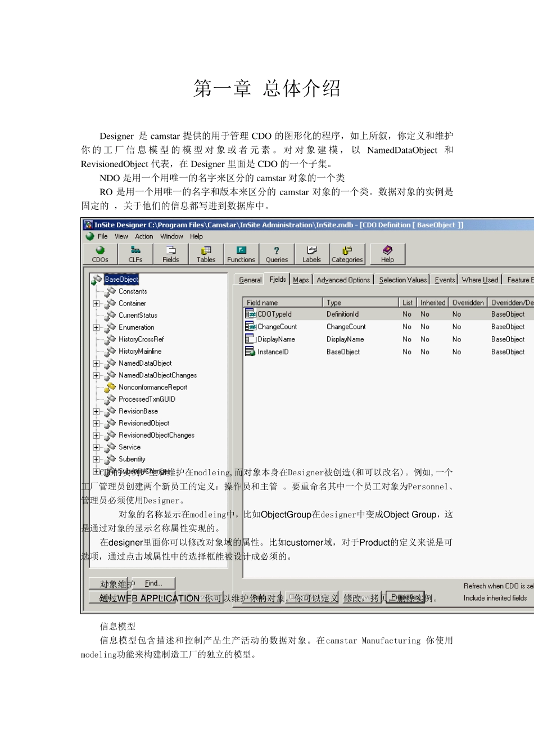
Task: Open the Help menu in menu bar
Action: (196, 236)
